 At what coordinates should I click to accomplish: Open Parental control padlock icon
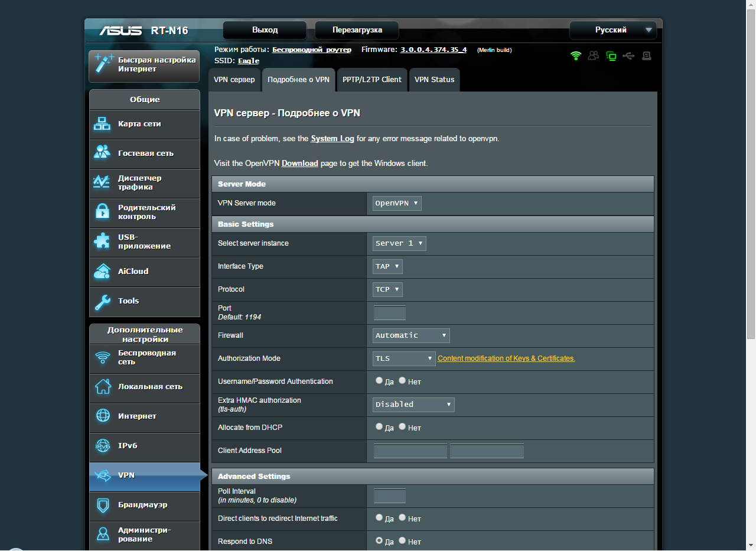pyautogui.click(x=103, y=212)
